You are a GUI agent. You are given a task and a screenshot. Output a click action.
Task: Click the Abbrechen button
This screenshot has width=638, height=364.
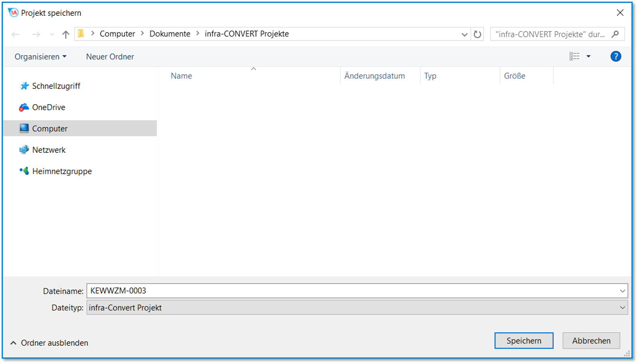[591, 341]
